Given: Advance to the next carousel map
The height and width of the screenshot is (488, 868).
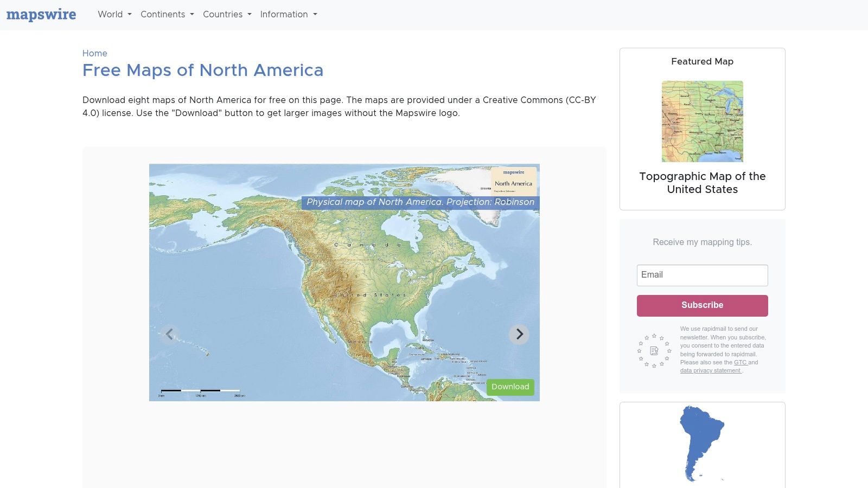Looking at the screenshot, I should point(519,334).
